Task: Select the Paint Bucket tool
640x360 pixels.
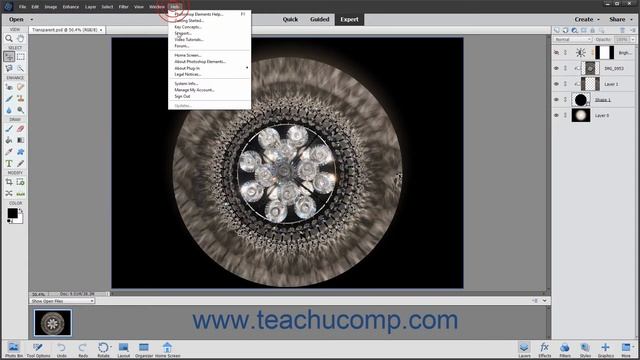Action: pyautogui.click(x=9, y=140)
